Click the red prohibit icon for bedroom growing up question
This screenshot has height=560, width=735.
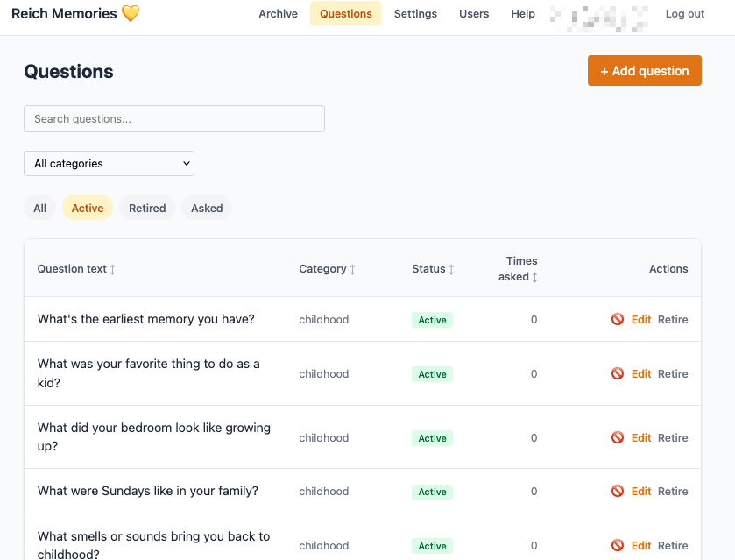coord(618,437)
